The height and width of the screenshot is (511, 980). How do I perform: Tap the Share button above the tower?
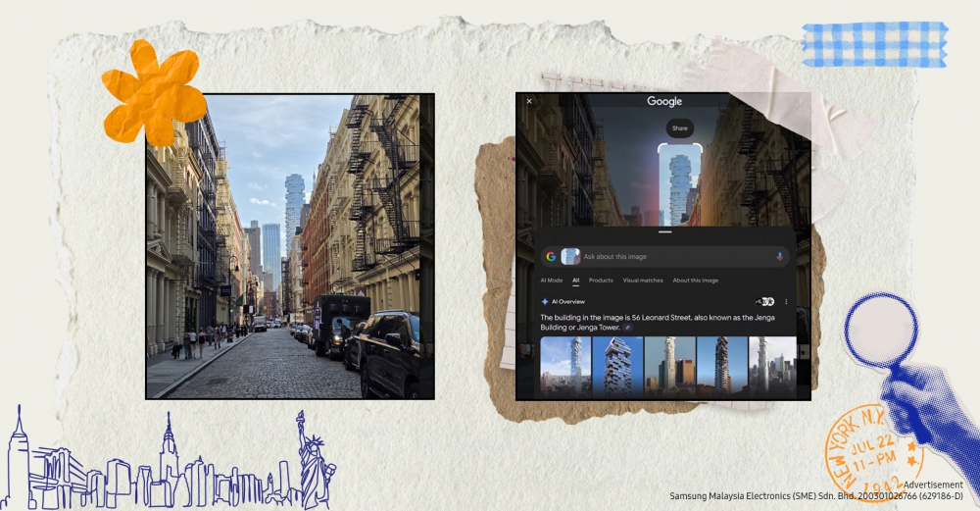pos(679,128)
